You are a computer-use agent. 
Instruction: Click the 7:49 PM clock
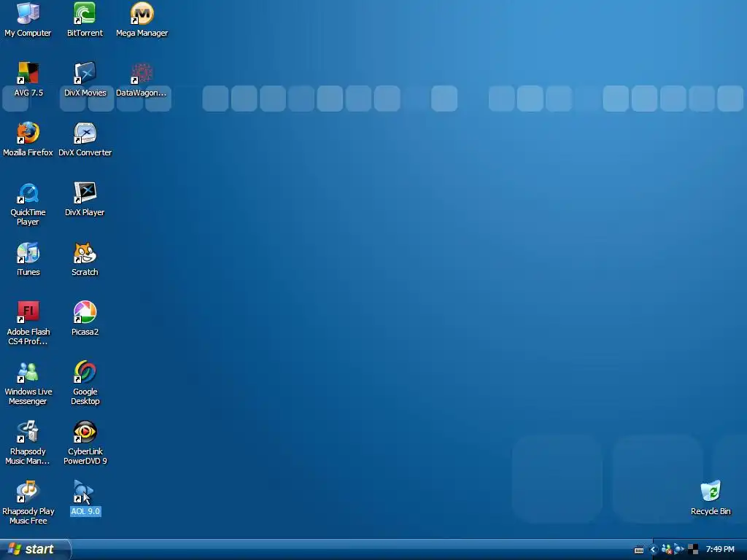[x=720, y=550]
